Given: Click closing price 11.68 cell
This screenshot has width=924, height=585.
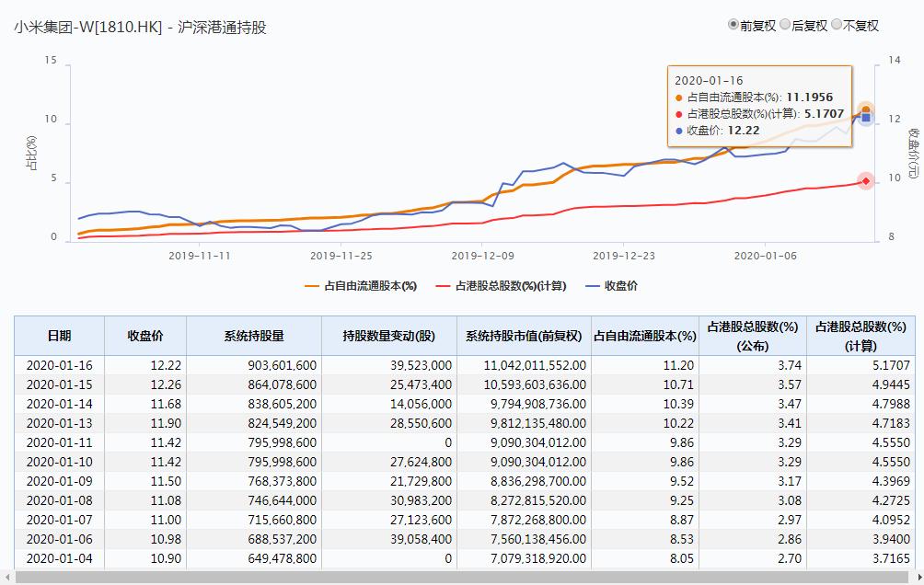Looking at the screenshot, I should (145, 404).
